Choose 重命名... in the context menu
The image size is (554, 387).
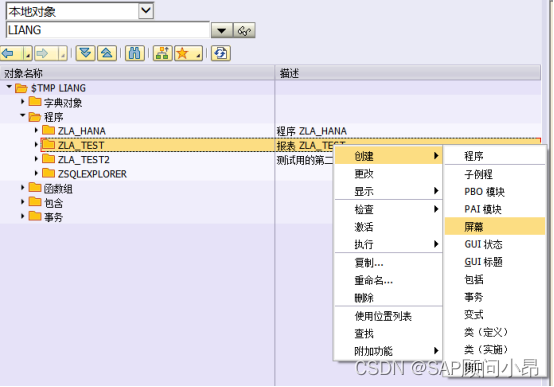[388, 280]
